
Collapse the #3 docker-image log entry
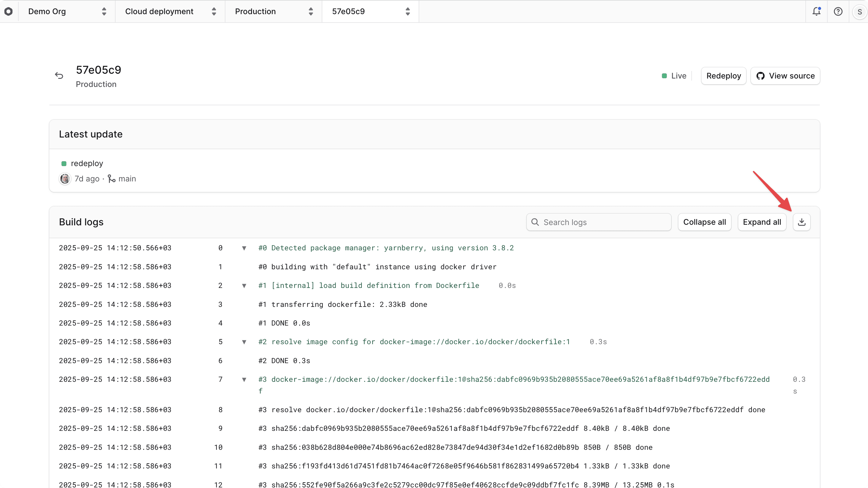(244, 380)
